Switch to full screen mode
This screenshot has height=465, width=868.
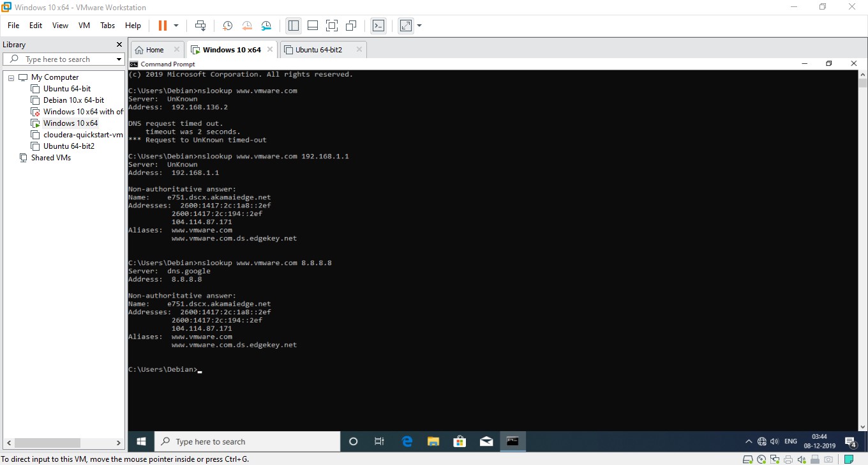[333, 26]
